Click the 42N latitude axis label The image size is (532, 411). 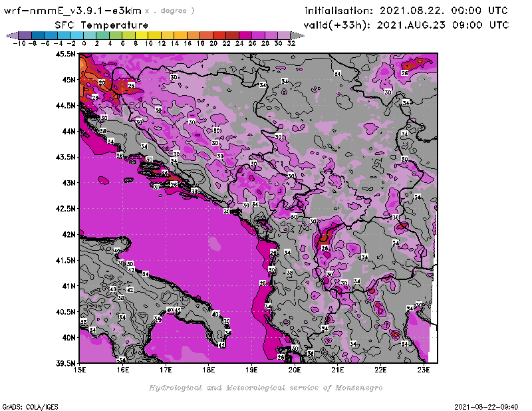[x=68, y=234]
